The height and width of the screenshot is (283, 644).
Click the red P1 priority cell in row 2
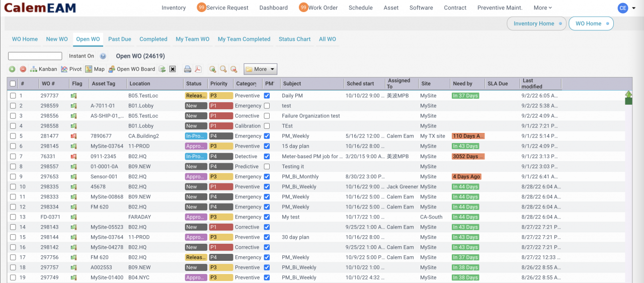pos(221,106)
